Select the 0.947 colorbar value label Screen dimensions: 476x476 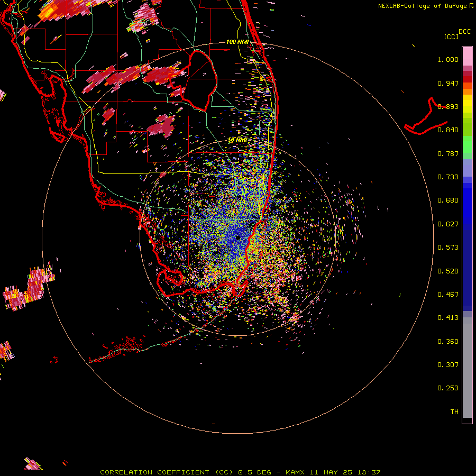point(448,83)
